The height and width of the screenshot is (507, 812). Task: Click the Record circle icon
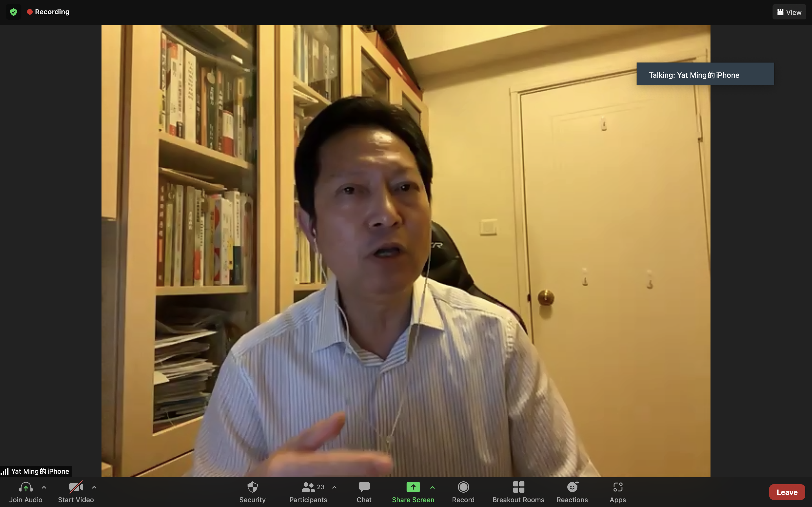pyautogui.click(x=463, y=487)
